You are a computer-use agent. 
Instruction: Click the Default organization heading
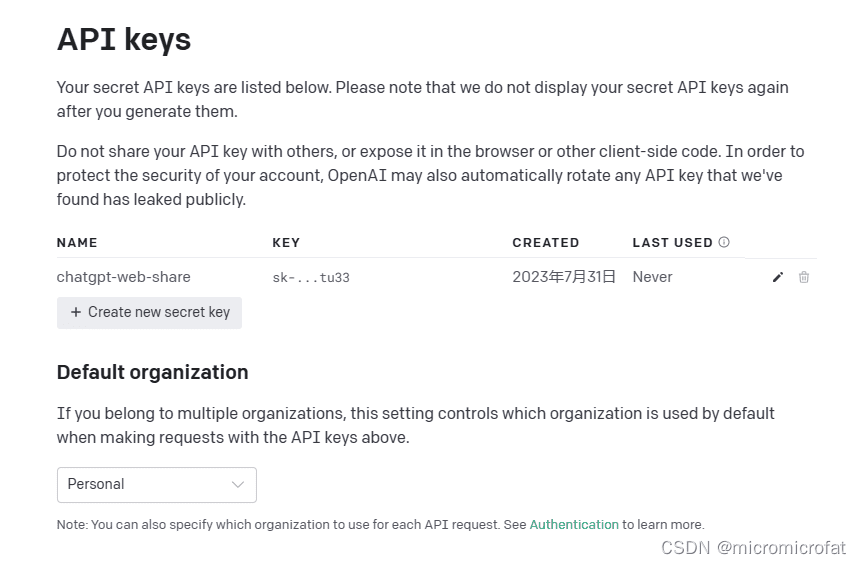[153, 372]
